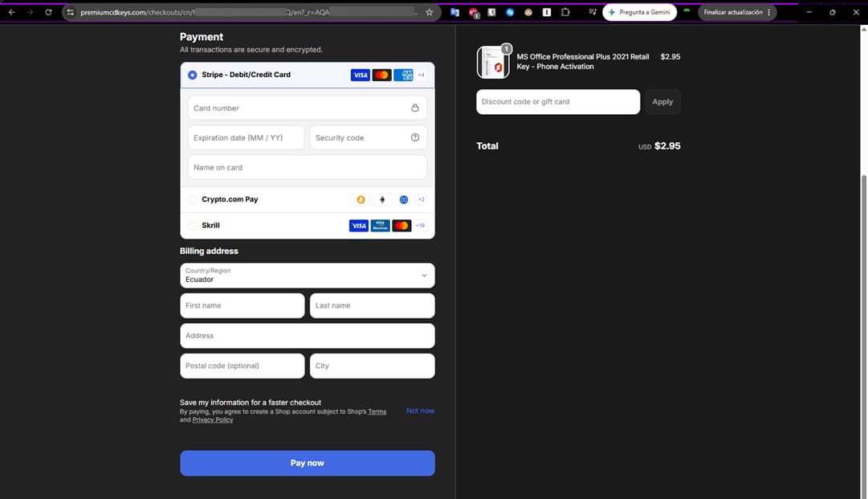Click the Skrill Visa logo
The image size is (868, 499).
click(359, 226)
